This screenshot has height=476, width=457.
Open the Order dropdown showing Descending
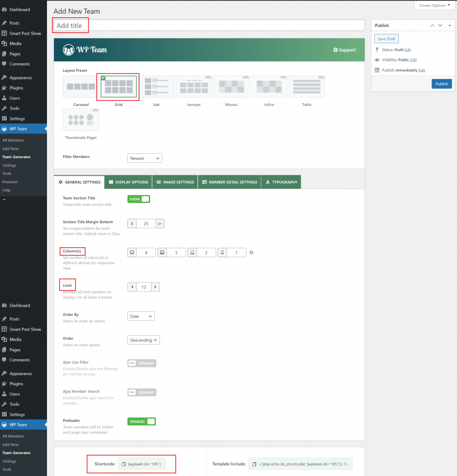click(x=144, y=340)
